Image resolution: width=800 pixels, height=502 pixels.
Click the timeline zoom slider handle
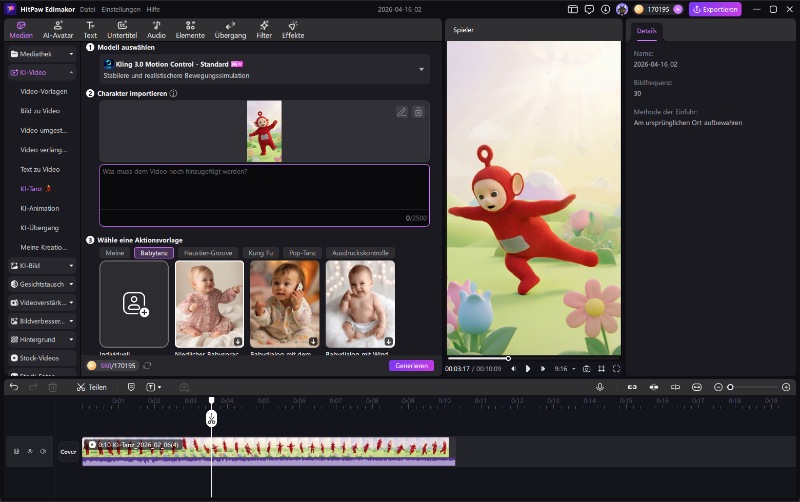[730, 387]
